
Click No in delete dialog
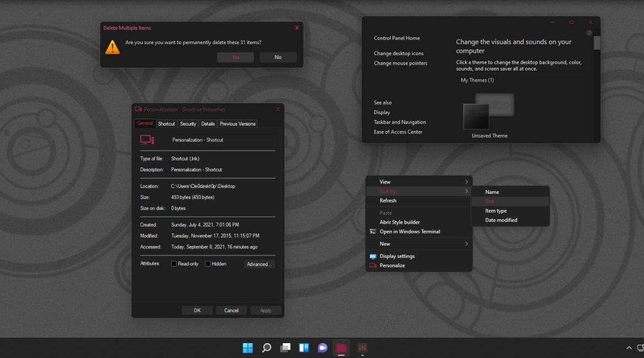click(278, 57)
